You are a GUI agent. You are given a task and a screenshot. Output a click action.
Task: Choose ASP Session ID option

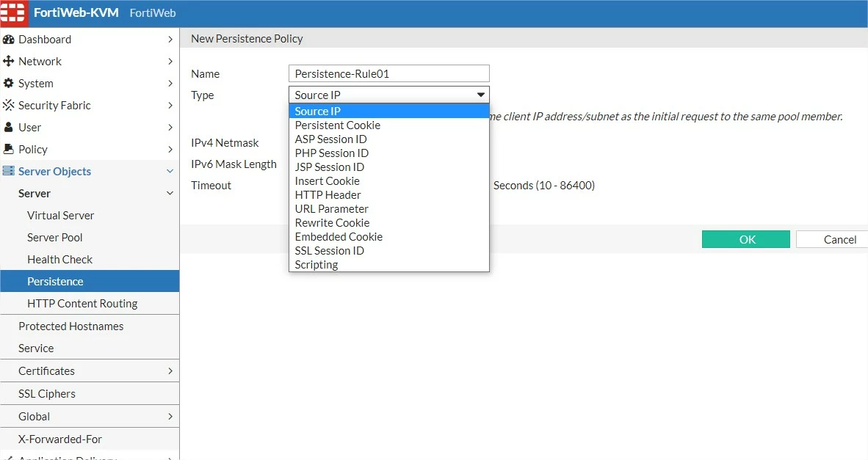(388, 139)
